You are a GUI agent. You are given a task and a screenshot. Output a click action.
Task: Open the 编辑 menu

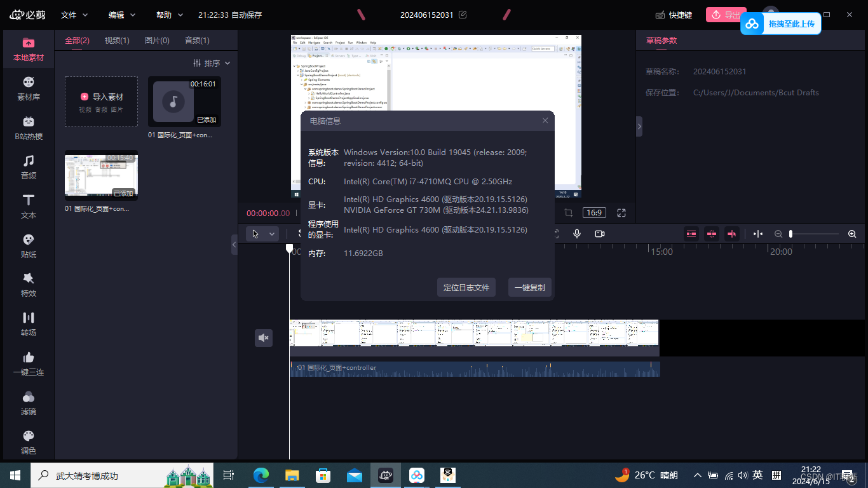tap(122, 15)
